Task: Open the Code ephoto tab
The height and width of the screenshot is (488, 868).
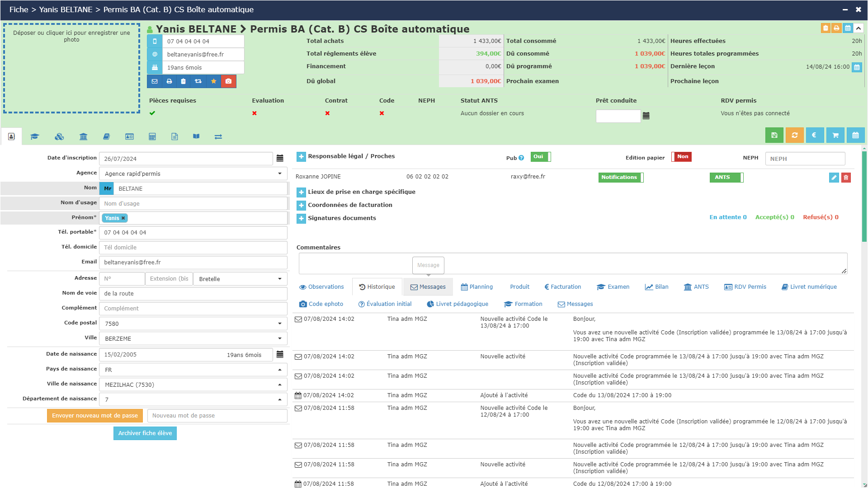Action: click(321, 304)
